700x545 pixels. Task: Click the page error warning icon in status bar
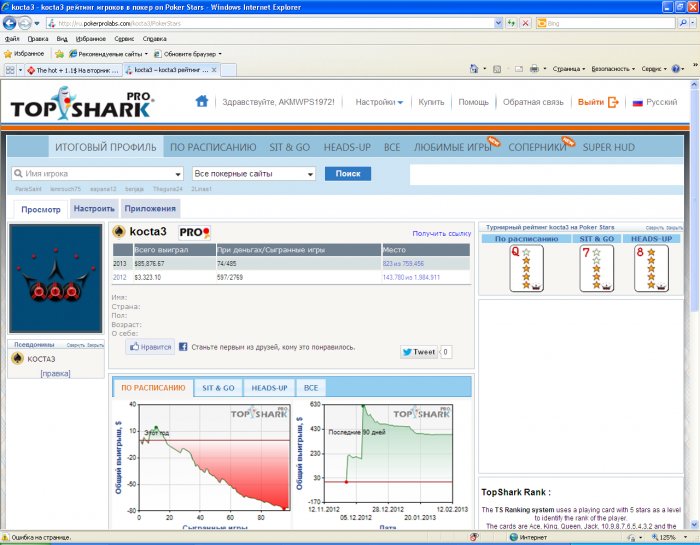coord(5,537)
